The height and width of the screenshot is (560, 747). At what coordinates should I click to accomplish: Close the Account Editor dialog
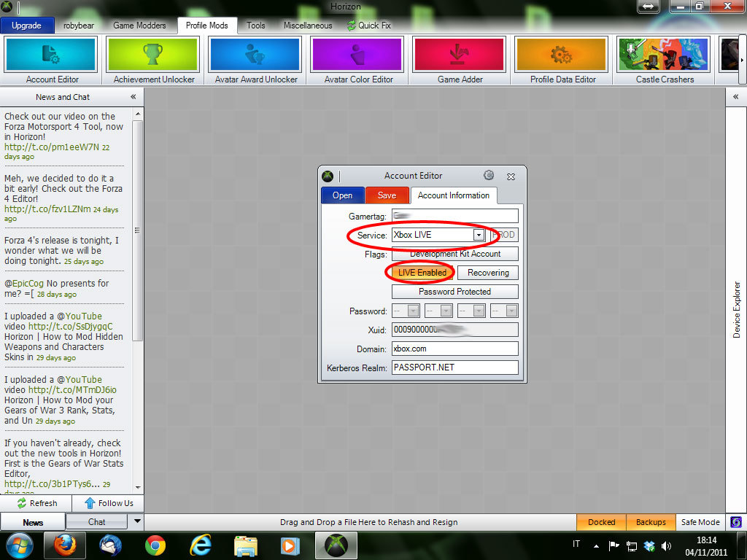click(x=511, y=176)
